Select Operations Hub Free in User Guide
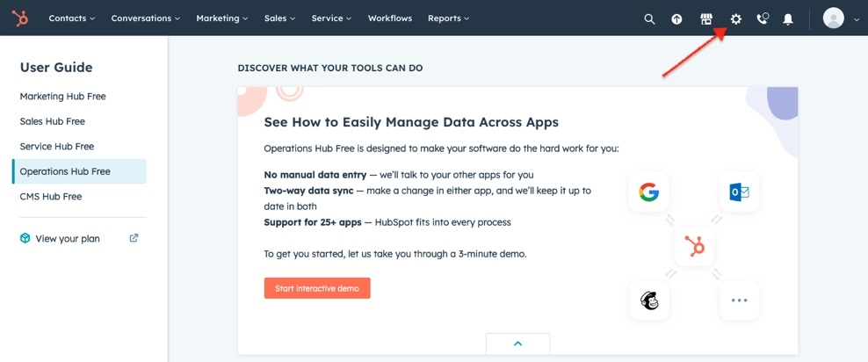Viewport: 868px width, 362px height. click(79, 171)
